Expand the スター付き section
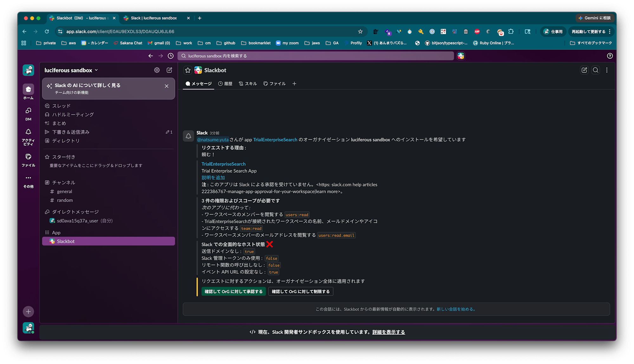This screenshot has width=634, height=364. 60,157
